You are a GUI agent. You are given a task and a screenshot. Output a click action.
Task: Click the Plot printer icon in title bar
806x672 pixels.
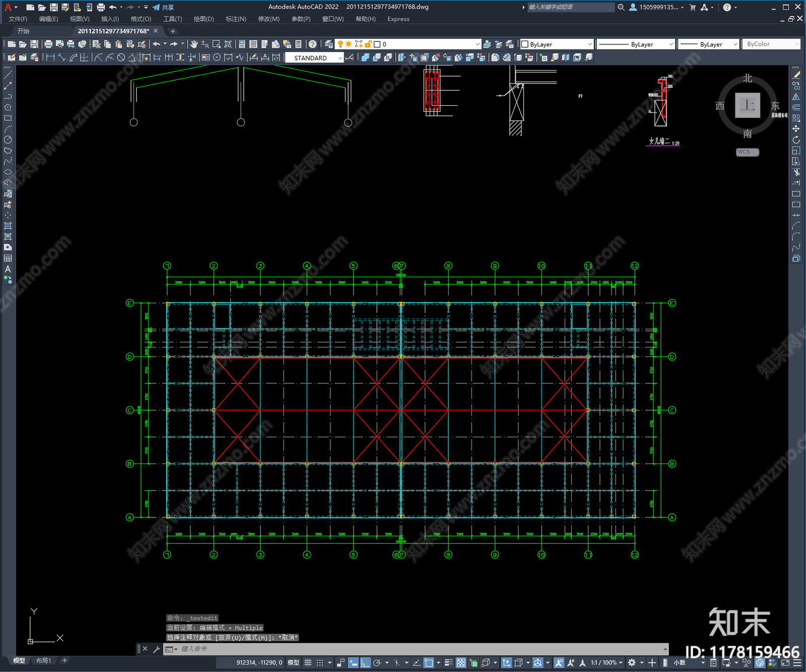point(101,7)
